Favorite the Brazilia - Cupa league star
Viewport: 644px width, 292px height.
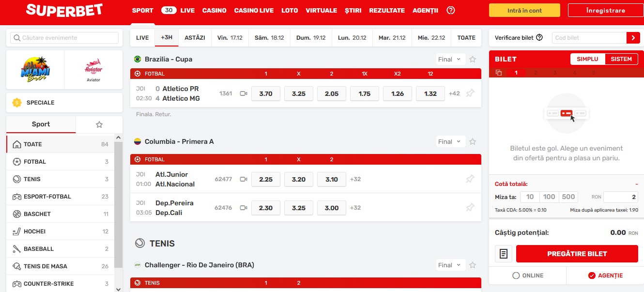473,59
